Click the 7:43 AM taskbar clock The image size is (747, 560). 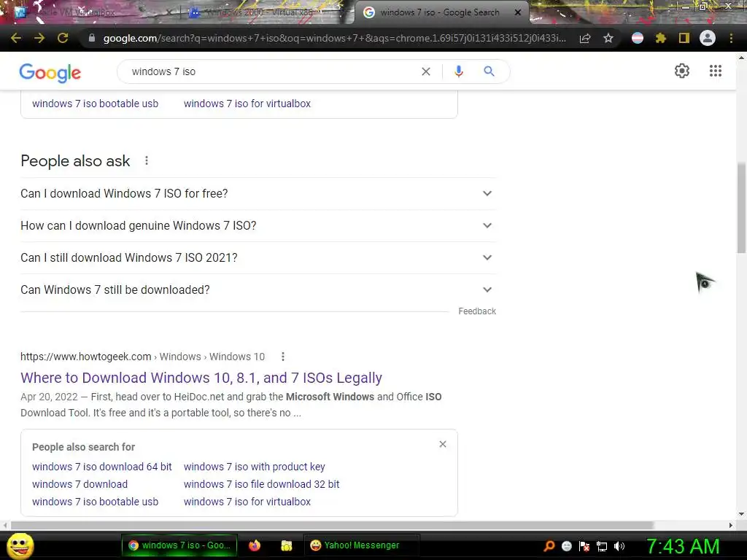coord(683,546)
